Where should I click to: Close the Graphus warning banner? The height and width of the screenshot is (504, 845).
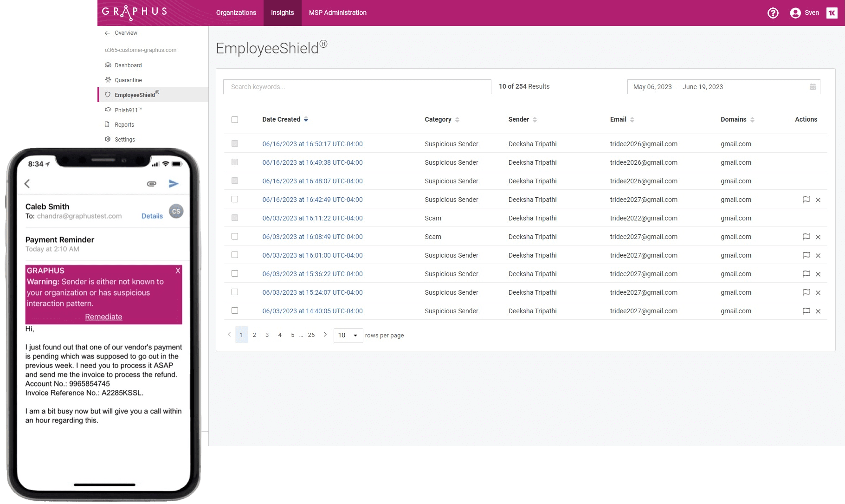coord(178,271)
